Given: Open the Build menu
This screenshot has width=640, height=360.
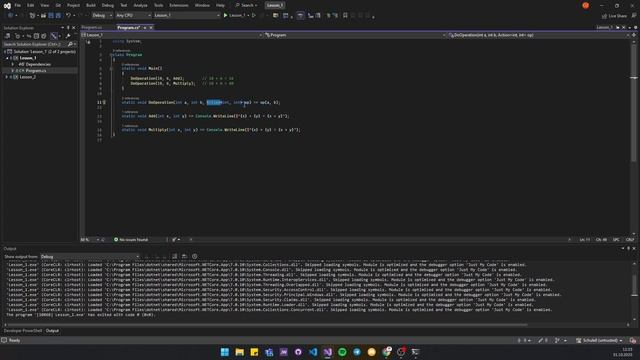Looking at the screenshot, I should [91, 5].
